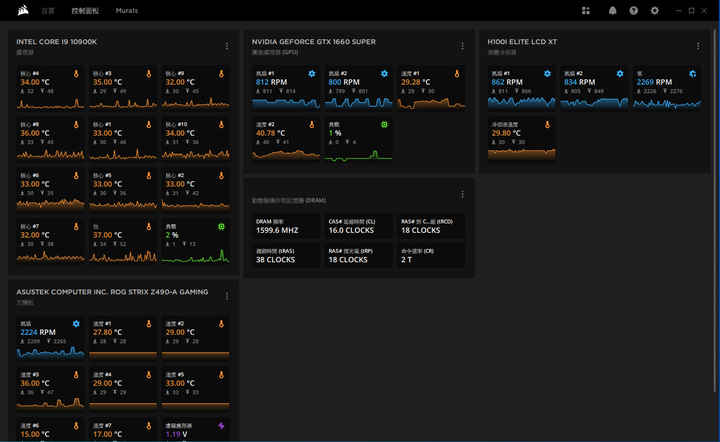
Task: Click thermometer icon on CPU core #1 tile
Action: [149, 124]
